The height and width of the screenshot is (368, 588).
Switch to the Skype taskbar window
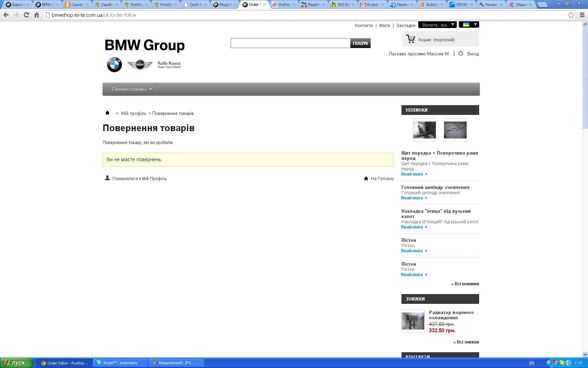pyautogui.click(x=121, y=363)
